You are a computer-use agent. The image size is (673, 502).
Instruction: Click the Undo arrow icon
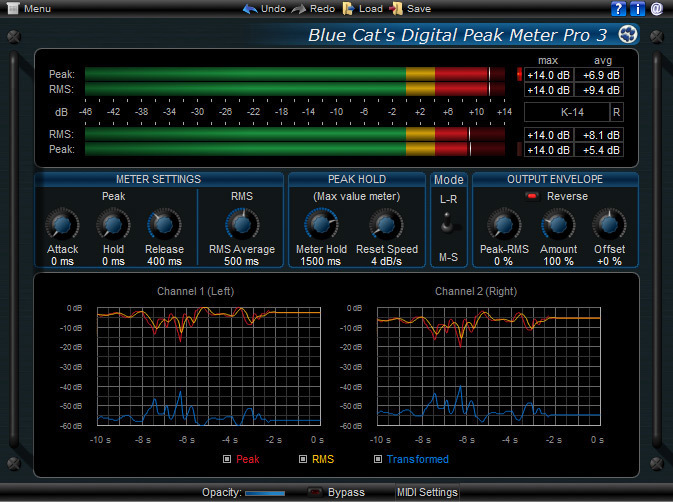point(250,9)
